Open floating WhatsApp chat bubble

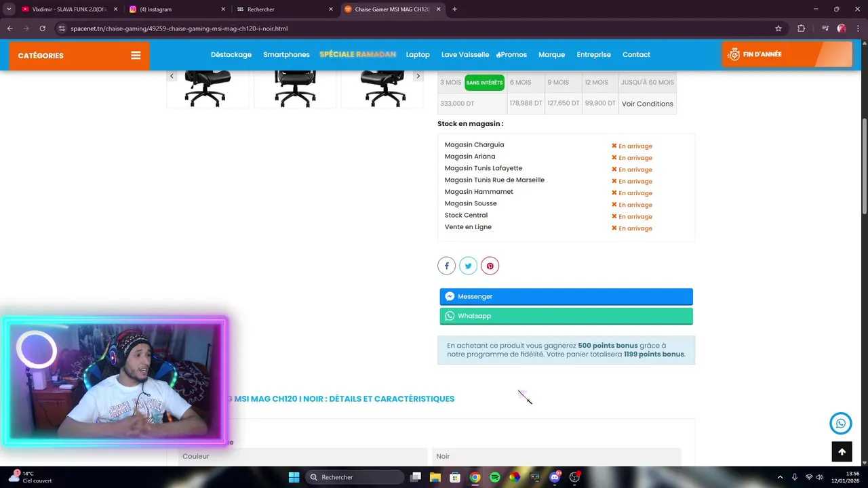pyautogui.click(x=841, y=424)
